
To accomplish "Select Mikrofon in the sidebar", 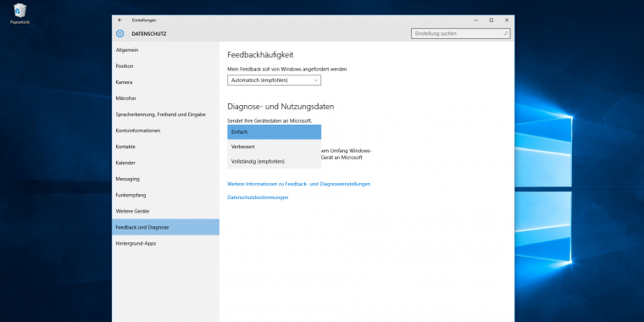I will click(165, 98).
